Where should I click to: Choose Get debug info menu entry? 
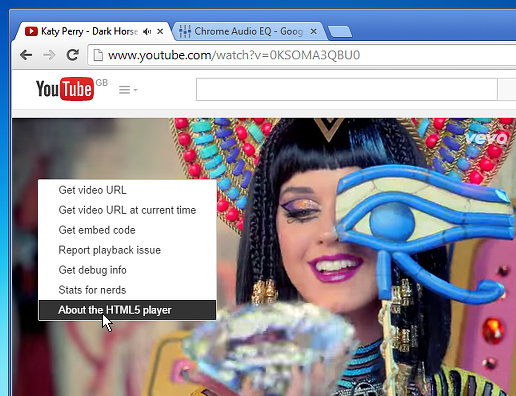[x=127, y=270]
